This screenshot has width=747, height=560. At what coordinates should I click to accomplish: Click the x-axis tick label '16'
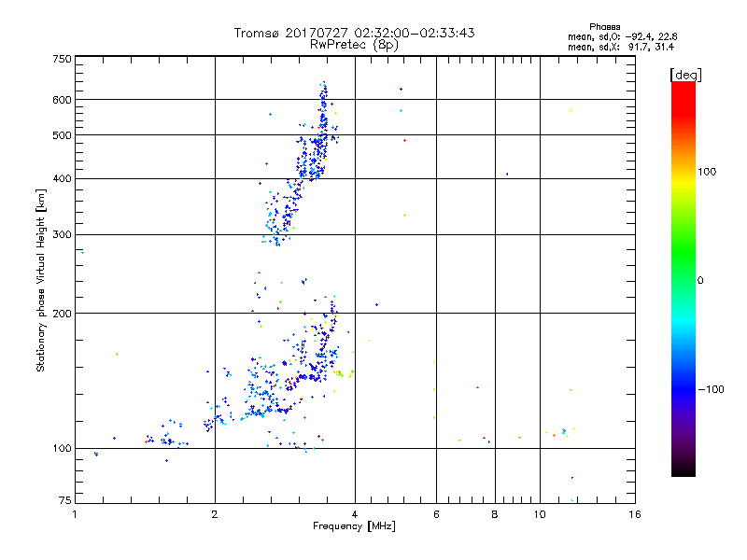point(635,514)
